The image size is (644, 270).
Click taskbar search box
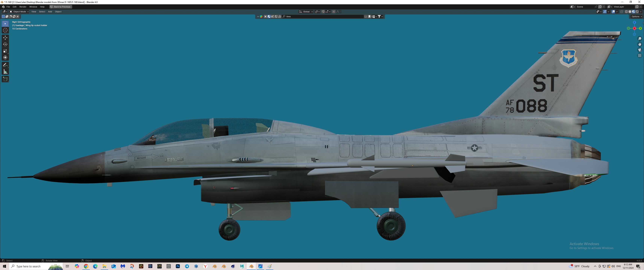[x=36, y=266]
